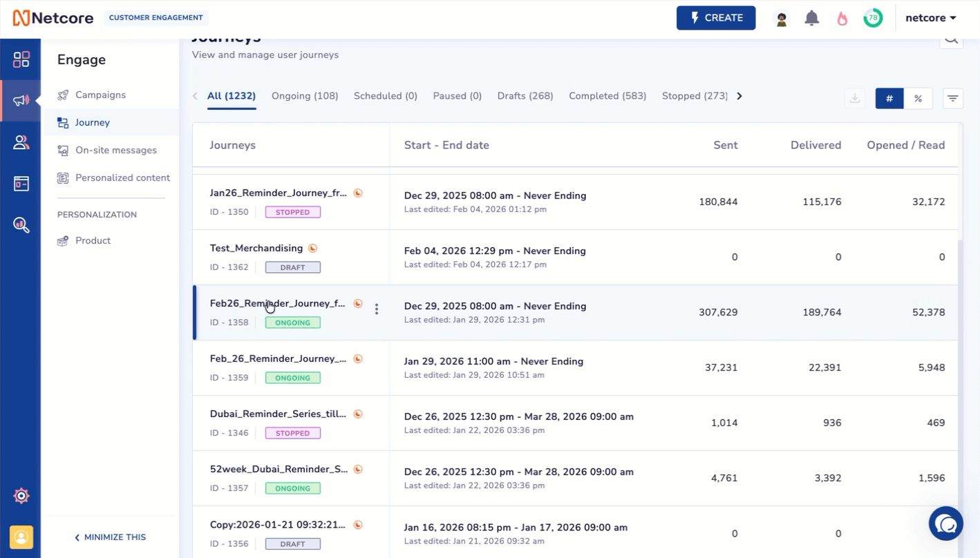
Task: Expand more tabs using the right chevron arrow
Action: click(739, 96)
